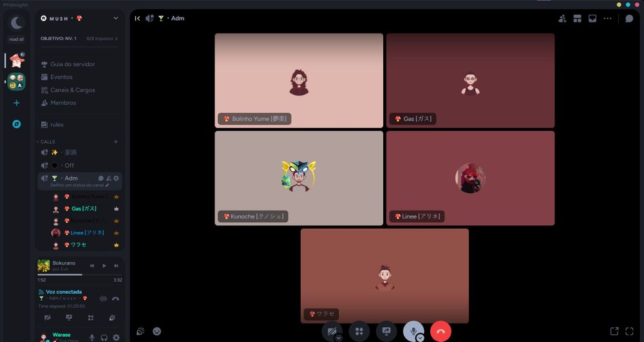Hang up with the red disconnect button
The width and height of the screenshot is (644, 342).
click(x=440, y=331)
